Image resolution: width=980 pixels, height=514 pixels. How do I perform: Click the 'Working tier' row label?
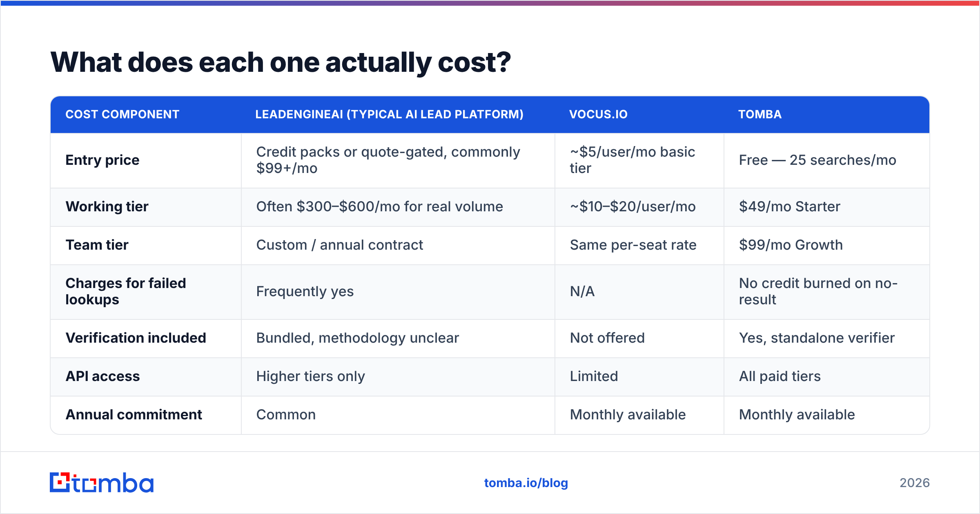pos(107,207)
